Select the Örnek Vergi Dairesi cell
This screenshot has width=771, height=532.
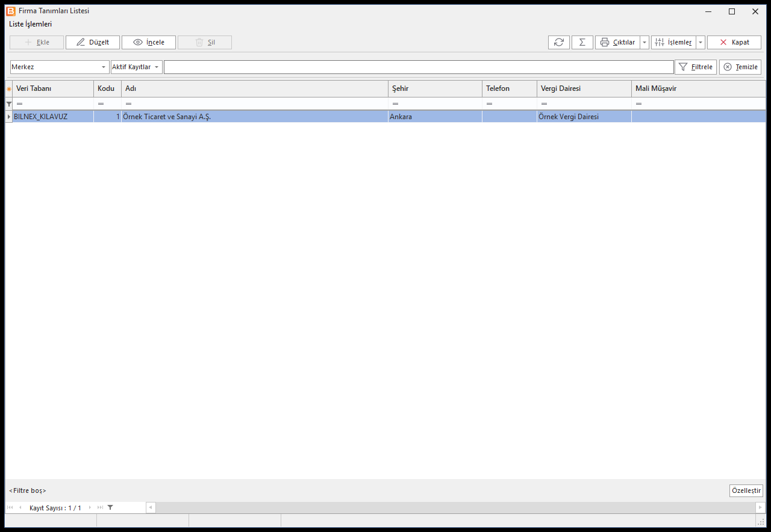[x=584, y=117]
